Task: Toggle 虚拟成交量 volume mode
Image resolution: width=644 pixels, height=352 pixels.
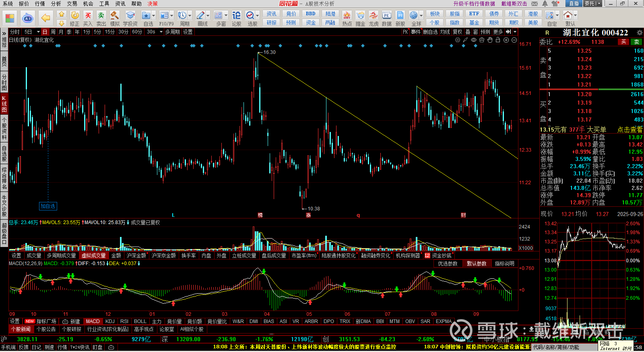Action: pos(94,255)
